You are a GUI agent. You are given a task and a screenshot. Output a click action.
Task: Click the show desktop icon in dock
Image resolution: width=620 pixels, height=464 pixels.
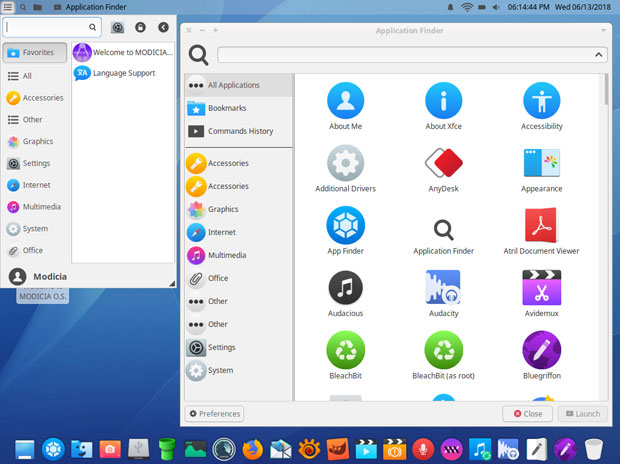pyautogui.click(x=25, y=449)
